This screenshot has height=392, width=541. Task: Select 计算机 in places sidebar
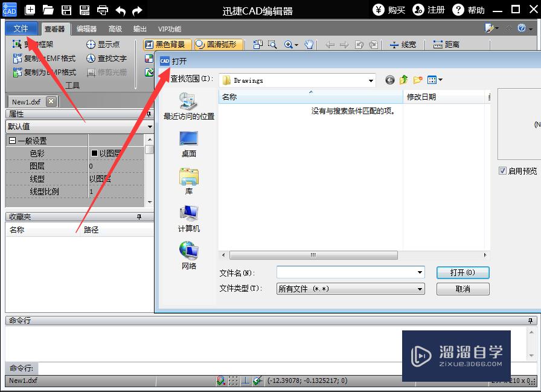coord(189,219)
